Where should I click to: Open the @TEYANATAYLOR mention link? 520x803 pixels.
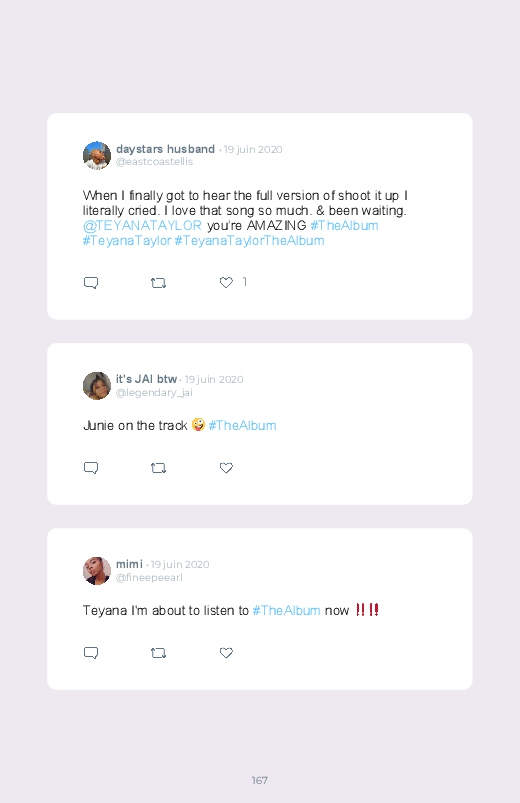pyautogui.click(x=142, y=225)
